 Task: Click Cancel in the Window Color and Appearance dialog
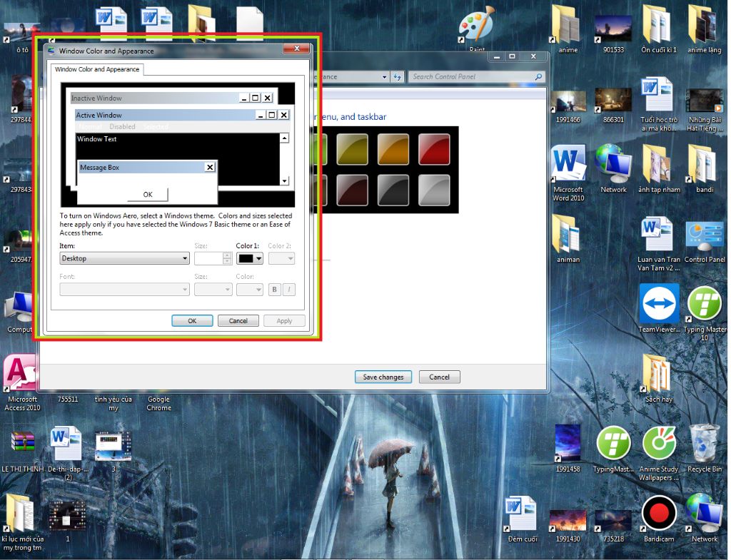coord(238,320)
